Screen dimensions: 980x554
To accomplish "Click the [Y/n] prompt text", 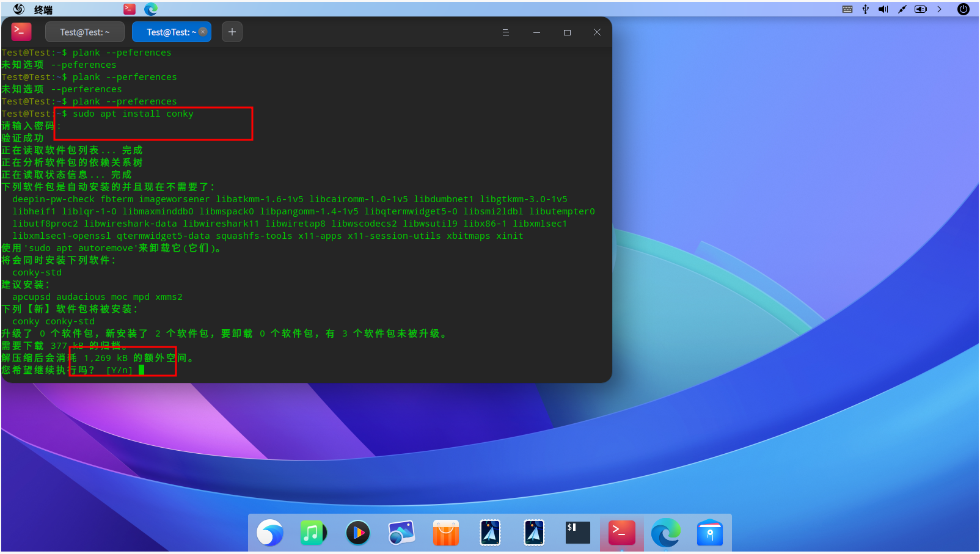I will pos(120,370).
